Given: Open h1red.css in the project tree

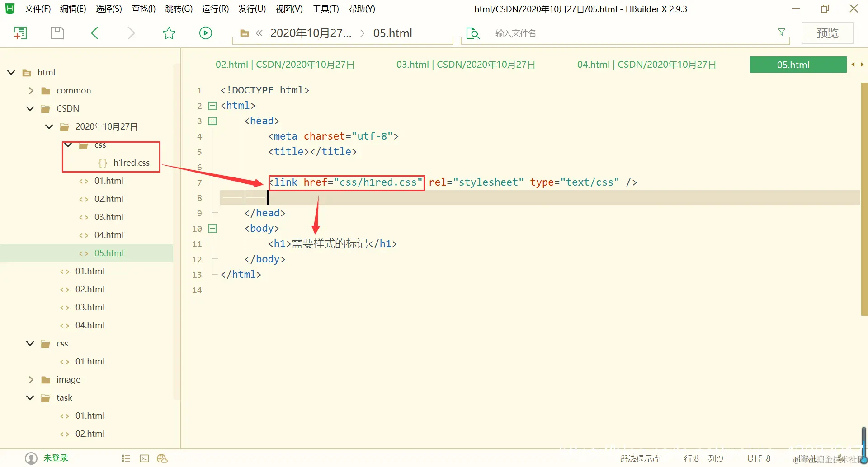Looking at the screenshot, I should point(131,163).
